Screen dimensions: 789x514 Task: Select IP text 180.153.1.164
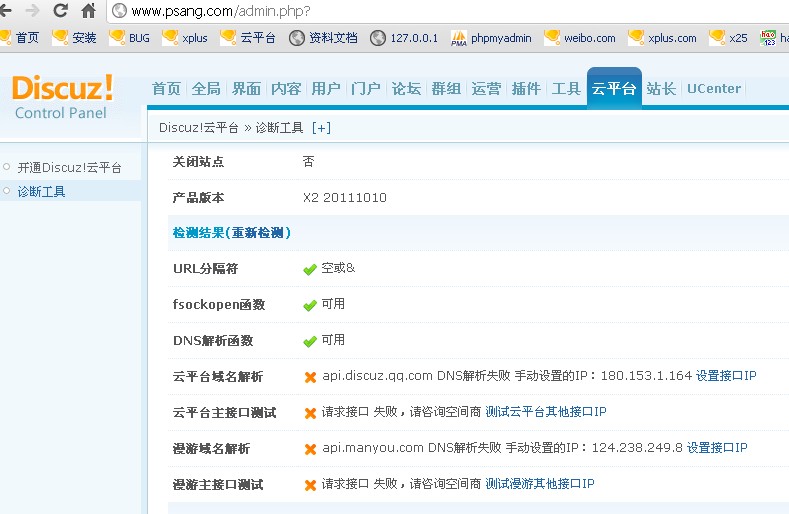[647, 376]
